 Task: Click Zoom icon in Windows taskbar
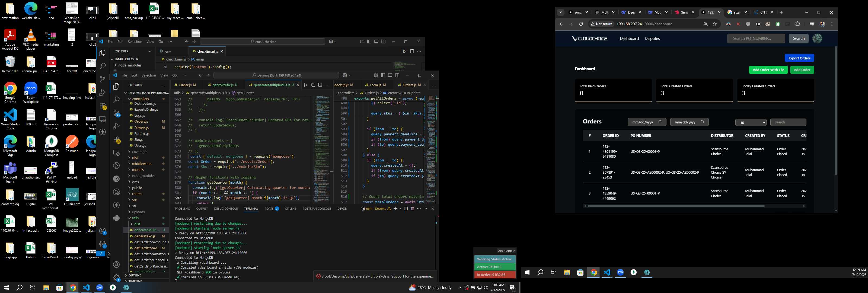[99, 288]
